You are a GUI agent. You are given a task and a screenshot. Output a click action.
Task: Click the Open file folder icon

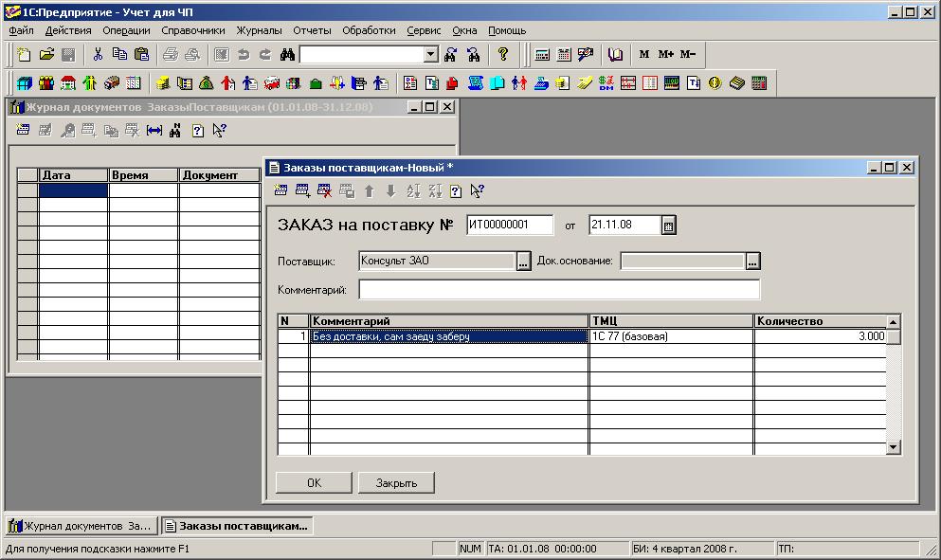point(45,55)
